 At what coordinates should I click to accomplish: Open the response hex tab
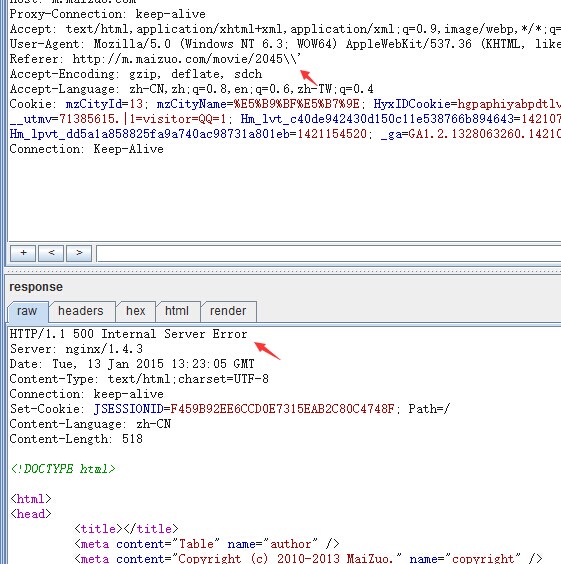click(x=136, y=311)
